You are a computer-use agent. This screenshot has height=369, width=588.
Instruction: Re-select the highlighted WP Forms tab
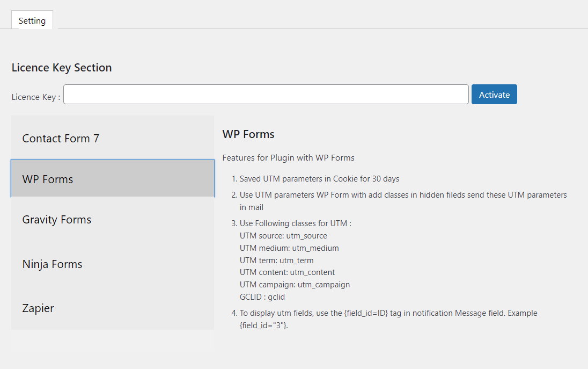(x=48, y=179)
